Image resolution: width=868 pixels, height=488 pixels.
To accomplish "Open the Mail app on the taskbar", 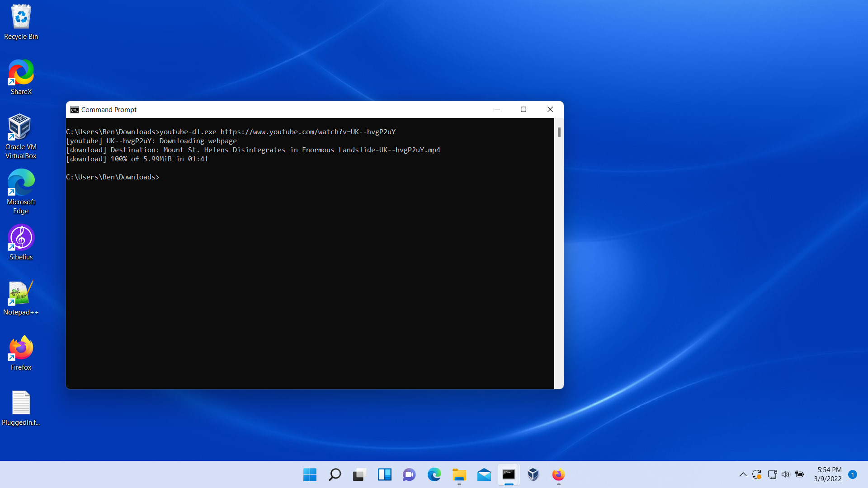I will pyautogui.click(x=484, y=474).
